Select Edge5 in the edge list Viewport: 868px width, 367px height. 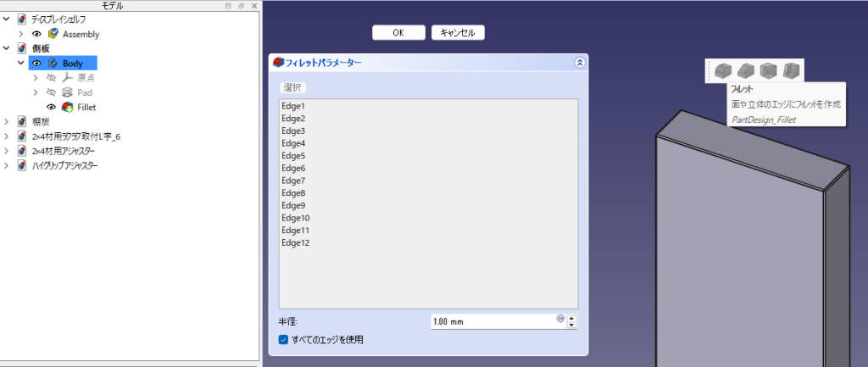[293, 156]
